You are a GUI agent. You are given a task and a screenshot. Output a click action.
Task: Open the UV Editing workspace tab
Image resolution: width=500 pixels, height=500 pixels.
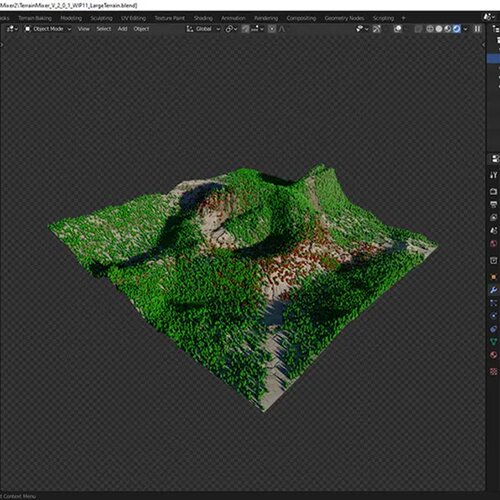pyautogui.click(x=133, y=18)
